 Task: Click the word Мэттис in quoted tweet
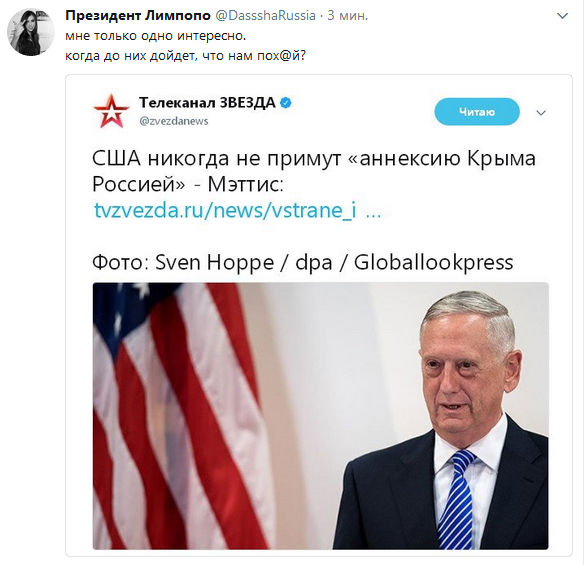coord(246,184)
